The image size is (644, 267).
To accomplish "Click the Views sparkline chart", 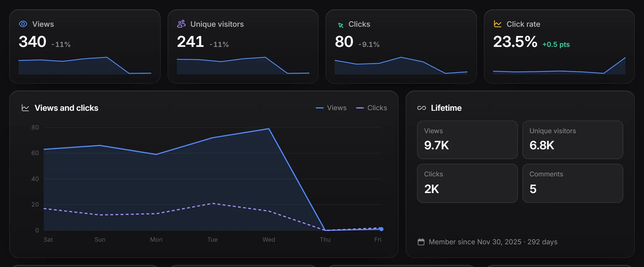I will pyautogui.click(x=85, y=65).
